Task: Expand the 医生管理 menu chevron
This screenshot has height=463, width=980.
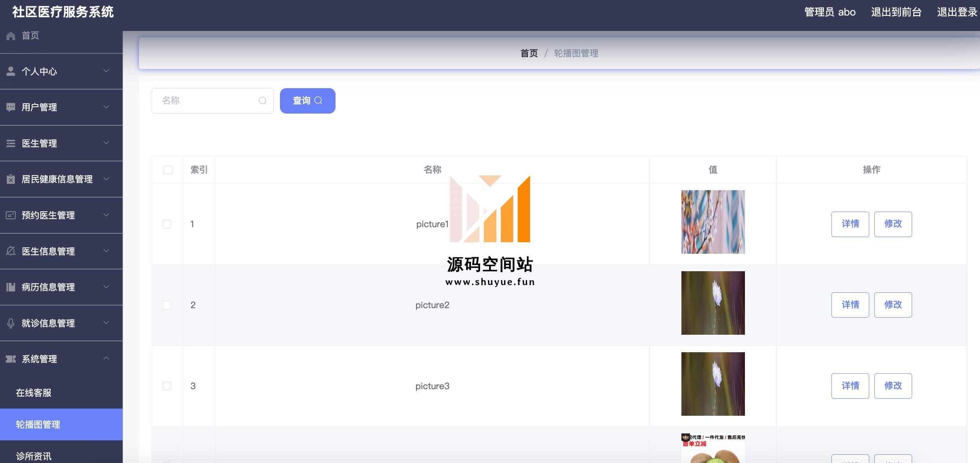Action: tap(106, 143)
